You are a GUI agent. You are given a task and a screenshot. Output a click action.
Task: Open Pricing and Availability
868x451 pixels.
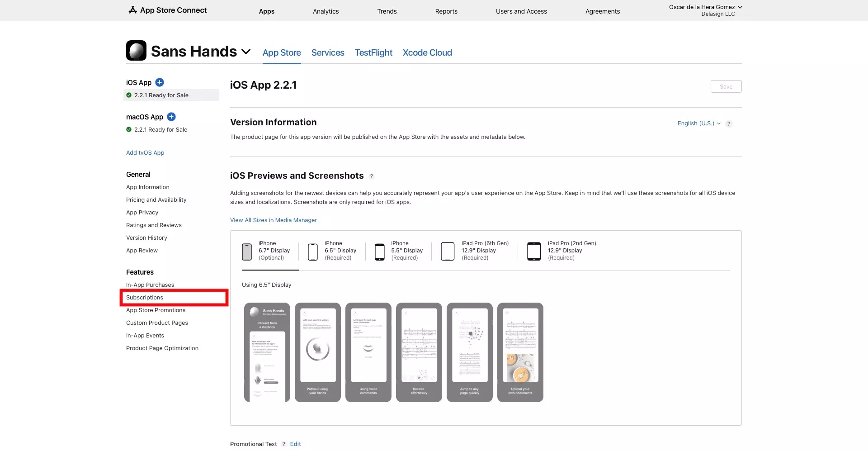click(156, 200)
